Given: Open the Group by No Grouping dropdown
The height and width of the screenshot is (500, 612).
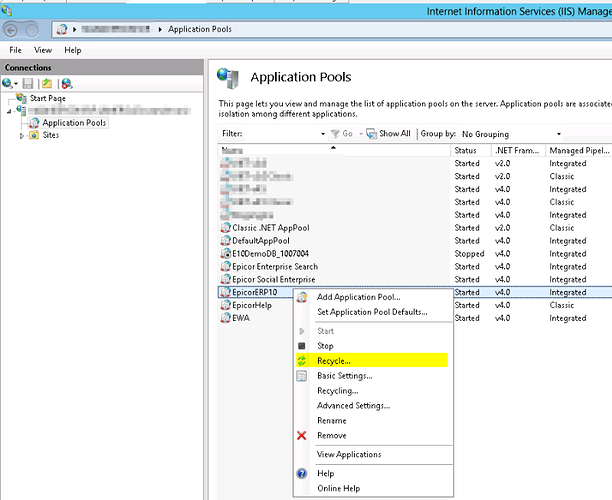Looking at the screenshot, I should tap(559, 134).
